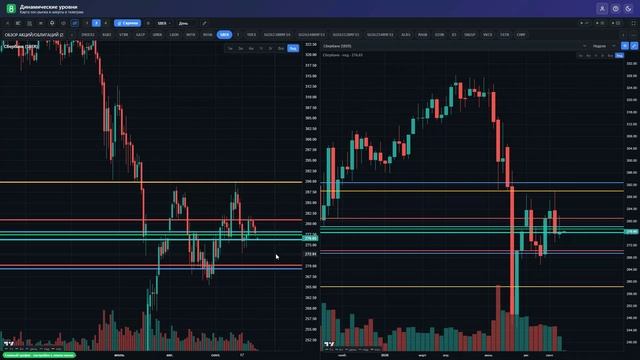
Task: Click the green logo beside Динамические уровни
Action: (11, 9)
